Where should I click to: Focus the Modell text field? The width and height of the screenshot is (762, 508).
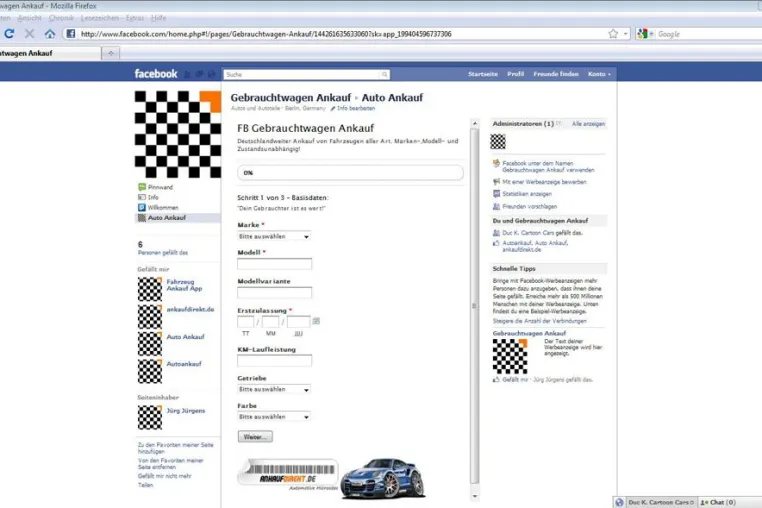(x=275, y=264)
